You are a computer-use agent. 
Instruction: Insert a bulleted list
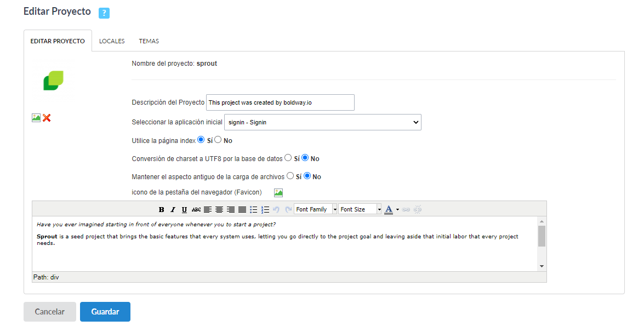point(254,209)
